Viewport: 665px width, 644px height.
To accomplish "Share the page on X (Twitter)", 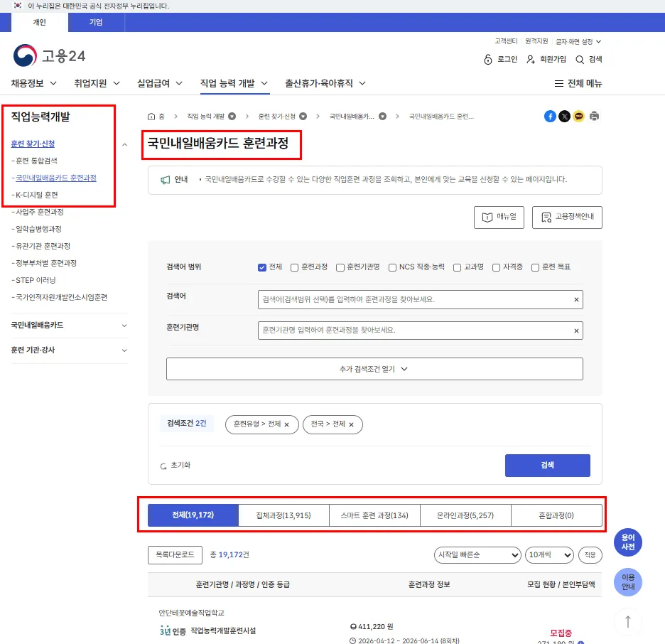I will click(565, 115).
